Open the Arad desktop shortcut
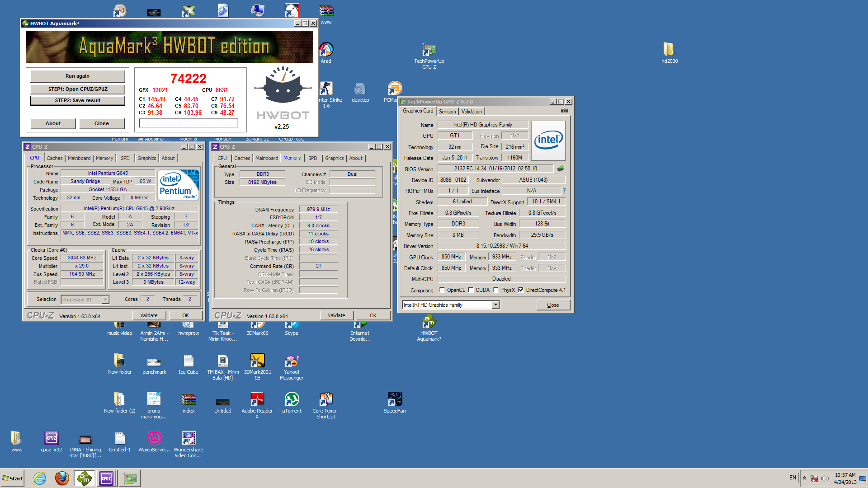 click(326, 53)
